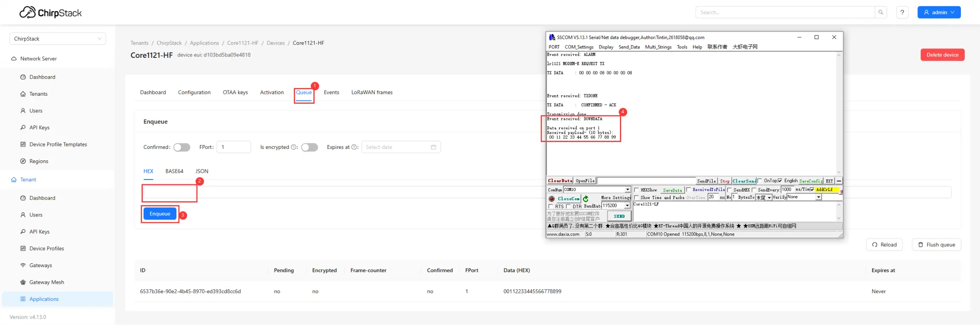Image resolution: width=980 pixels, height=325 pixels.
Task: Expand the ChirpStack tenant dropdown
Action: click(58, 39)
